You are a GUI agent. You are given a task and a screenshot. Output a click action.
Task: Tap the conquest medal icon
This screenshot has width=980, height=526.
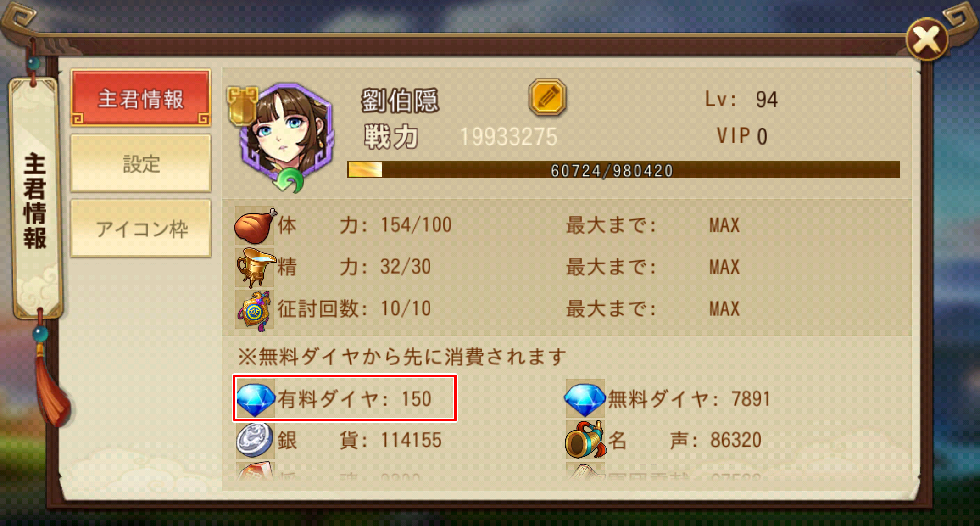255,310
